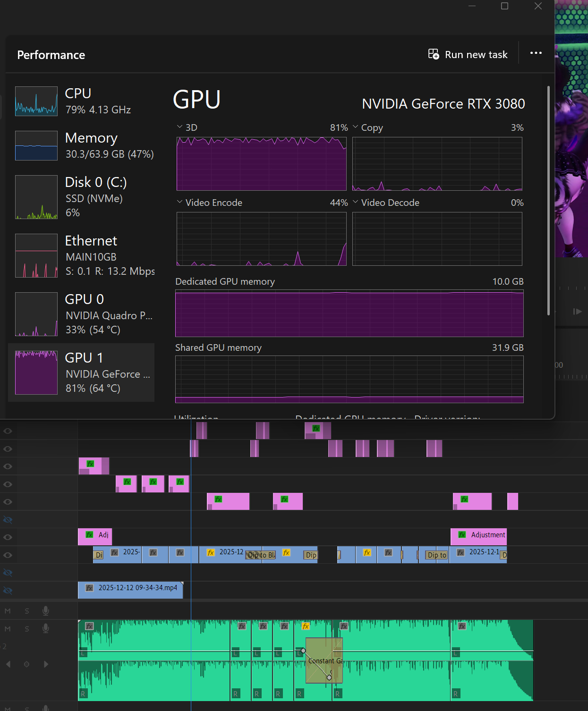Solo the waveform audio track with S
The width and height of the screenshot is (588, 711).
pyautogui.click(x=27, y=629)
